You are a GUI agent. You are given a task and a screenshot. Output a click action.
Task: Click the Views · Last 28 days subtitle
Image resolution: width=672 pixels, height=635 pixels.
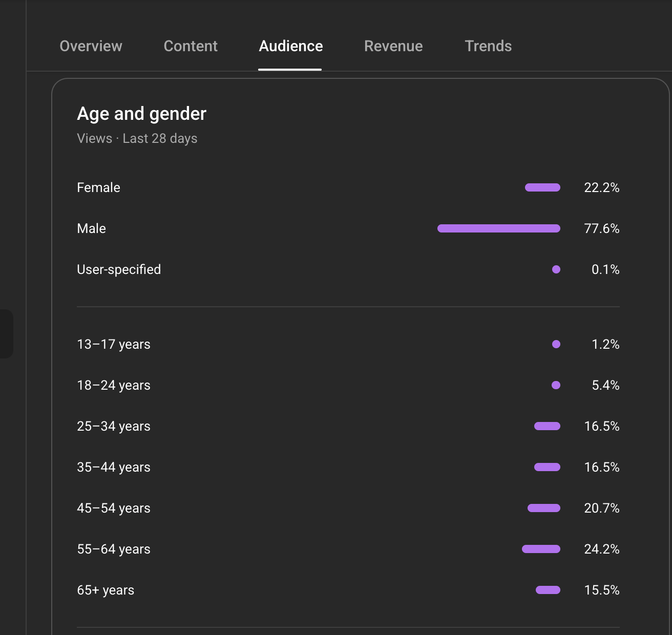pos(137,139)
